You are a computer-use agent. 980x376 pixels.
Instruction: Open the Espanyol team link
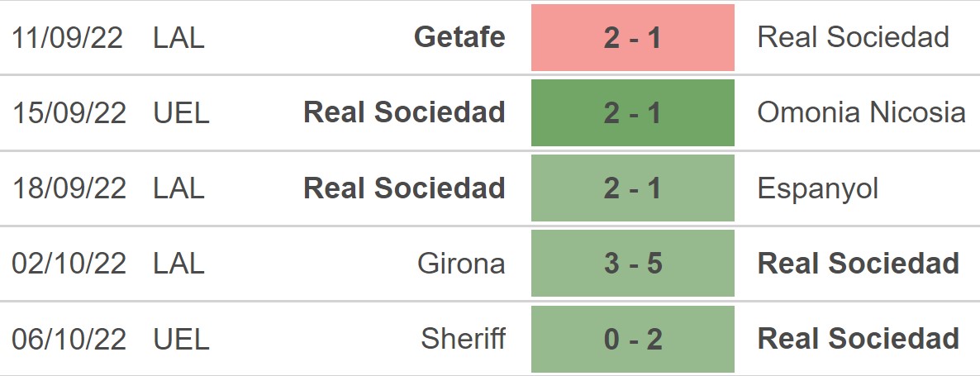817,188
